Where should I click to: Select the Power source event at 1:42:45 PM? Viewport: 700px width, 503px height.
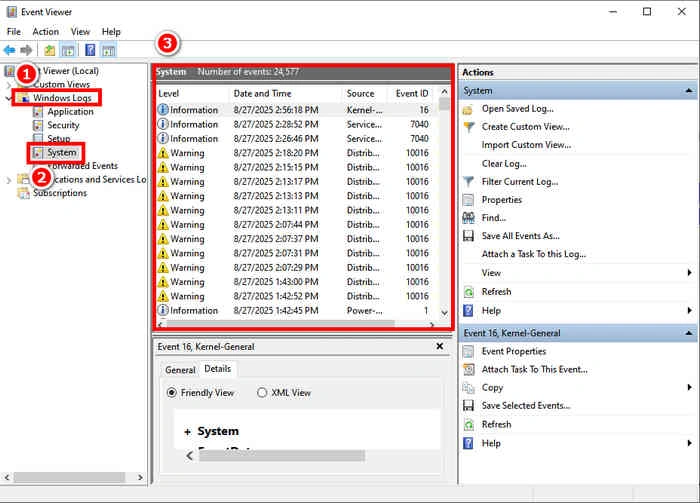295,311
